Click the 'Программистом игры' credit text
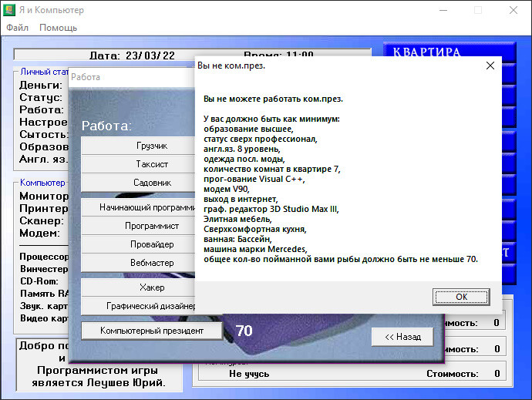Screen dimensions: 532x400 (x=97, y=370)
